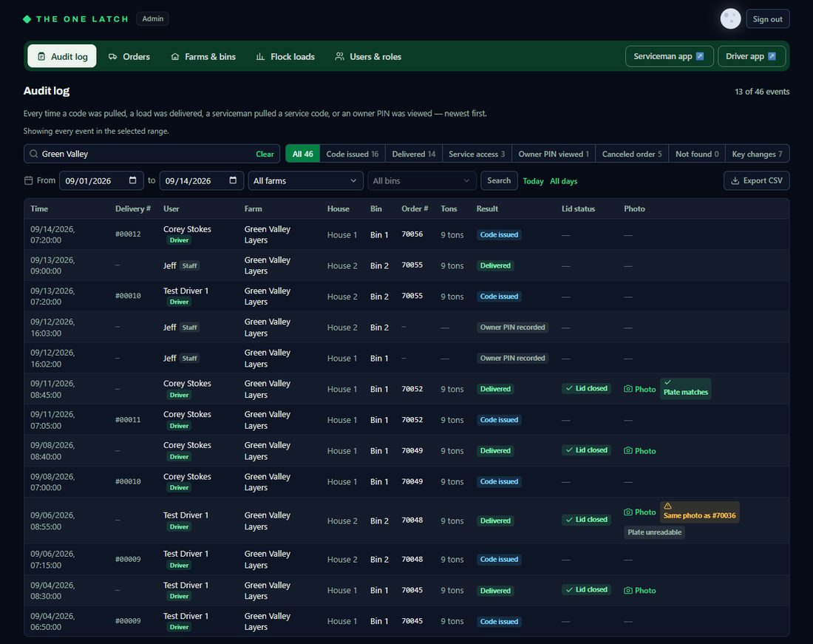
Task: Open Flock loads tab
Action: [285, 56]
